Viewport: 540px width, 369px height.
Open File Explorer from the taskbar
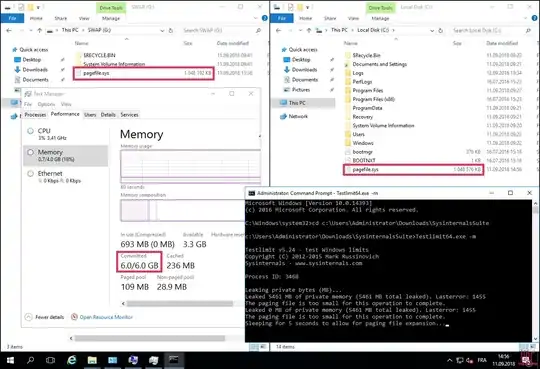(92, 360)
